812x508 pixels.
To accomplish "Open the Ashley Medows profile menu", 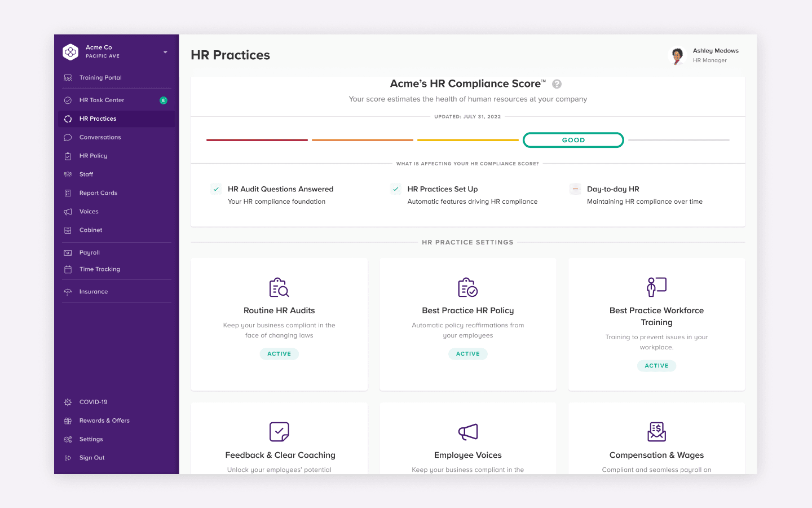I will click(x=705, y=55).
